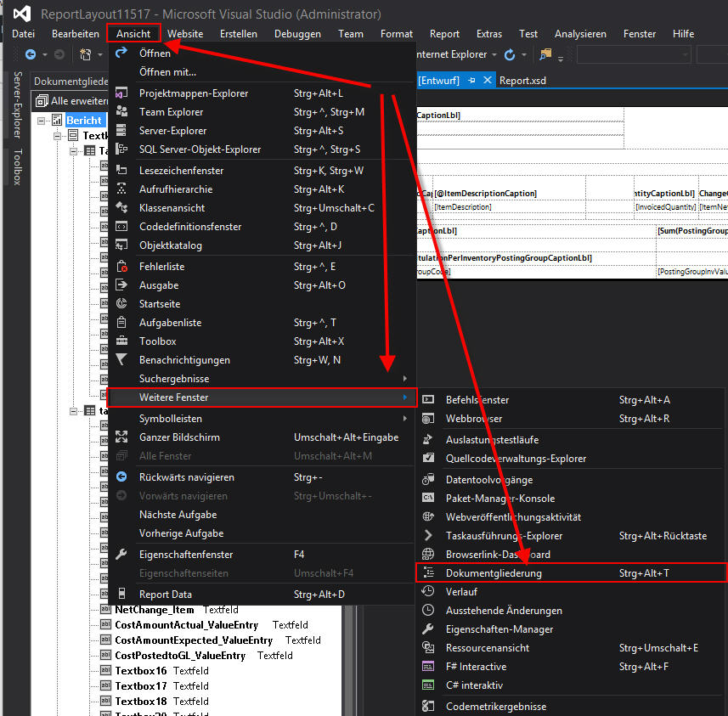The image size is (728, 716).
Task: Open the Report menu
Action: [444, 34]
